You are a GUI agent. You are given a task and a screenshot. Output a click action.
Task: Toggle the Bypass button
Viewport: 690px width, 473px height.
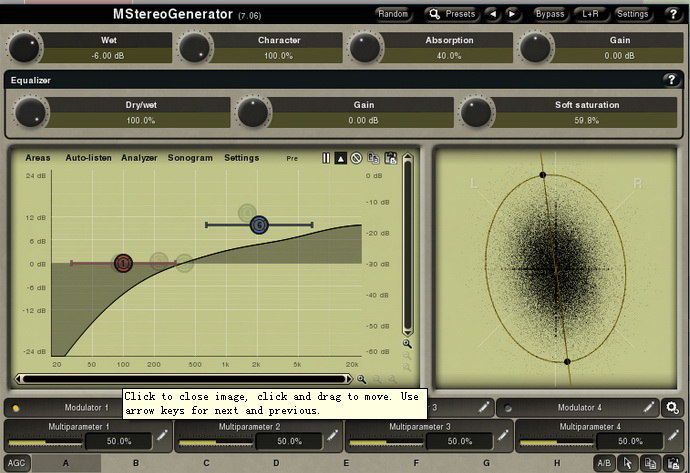click(550, 14)
